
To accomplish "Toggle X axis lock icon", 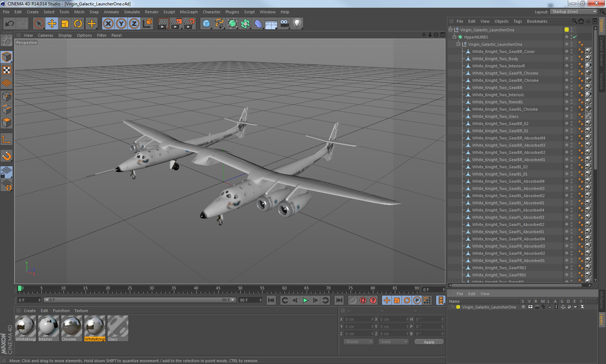I will click(108, 24).
